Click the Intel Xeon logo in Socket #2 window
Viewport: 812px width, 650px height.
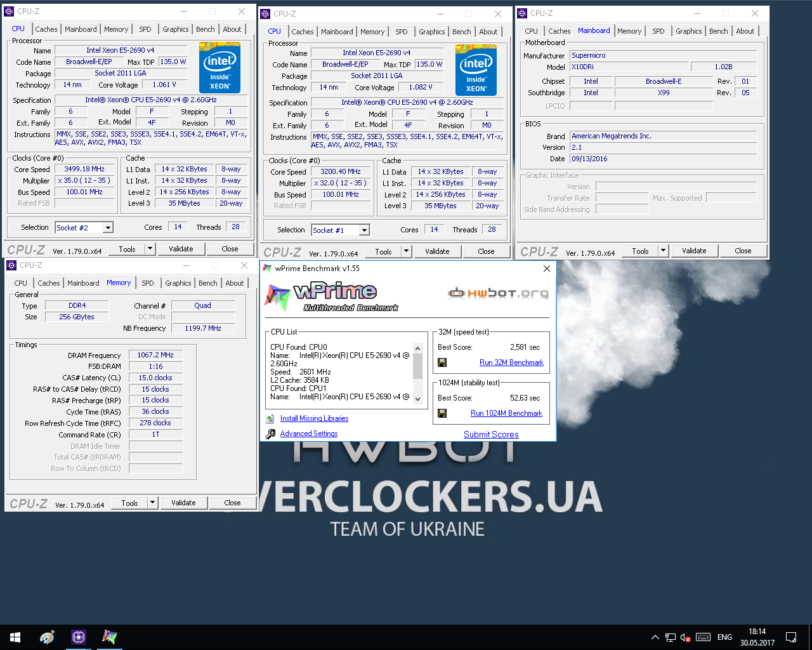[x=219, y=67]
